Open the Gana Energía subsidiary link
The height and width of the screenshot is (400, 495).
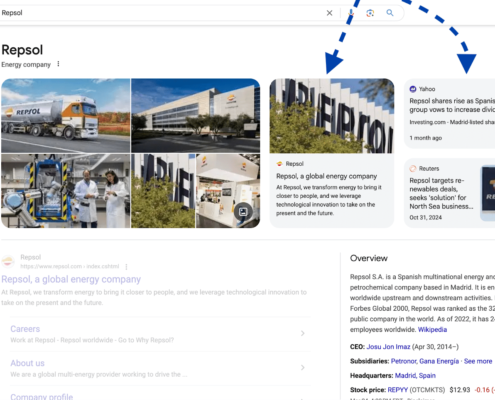[439, 361]
